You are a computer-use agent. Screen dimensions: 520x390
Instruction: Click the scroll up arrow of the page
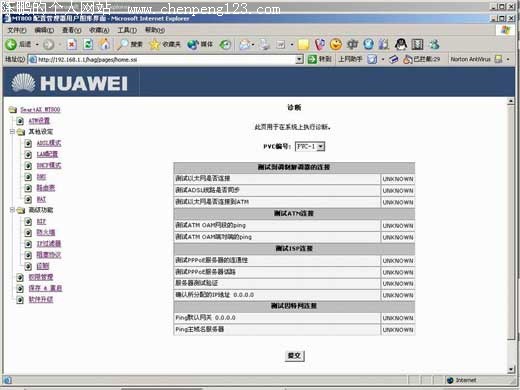pyautogui.click(x=511, y=102)
